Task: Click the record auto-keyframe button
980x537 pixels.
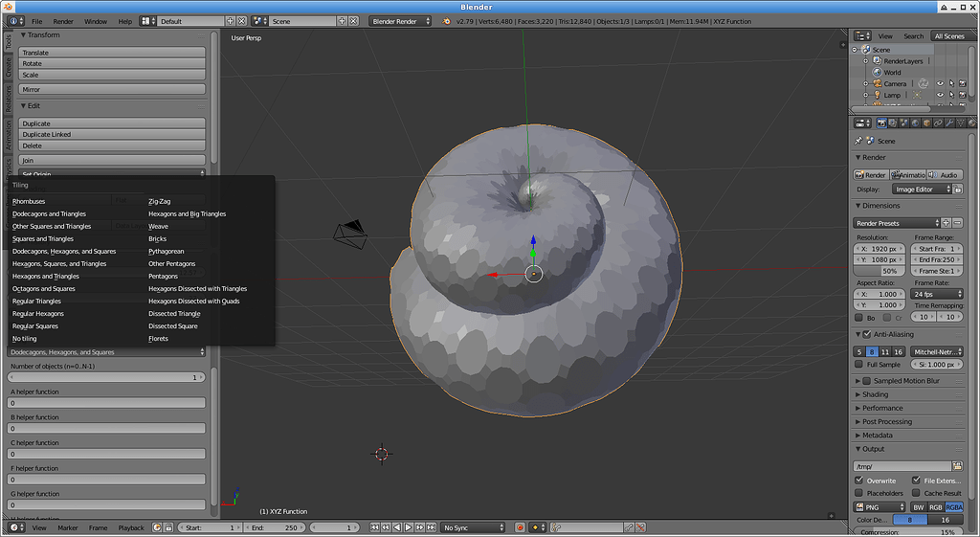Action: click(520, 527)
